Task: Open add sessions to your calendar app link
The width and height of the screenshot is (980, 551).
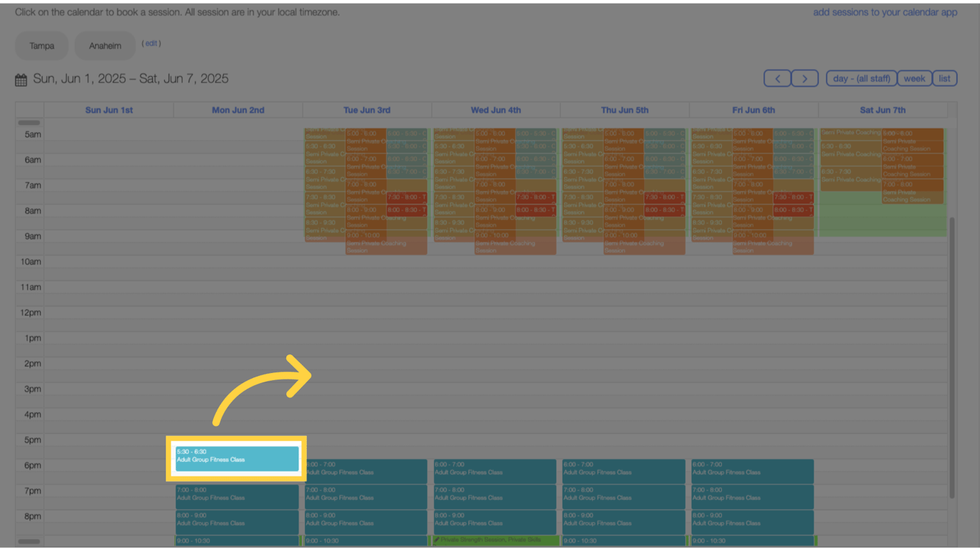Action: 885,12
